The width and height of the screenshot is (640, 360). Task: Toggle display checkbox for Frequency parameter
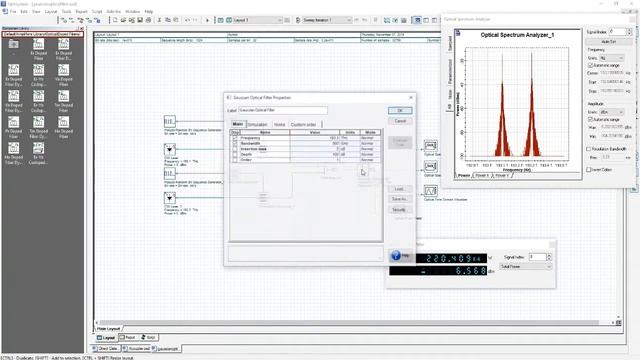point(235,138)
